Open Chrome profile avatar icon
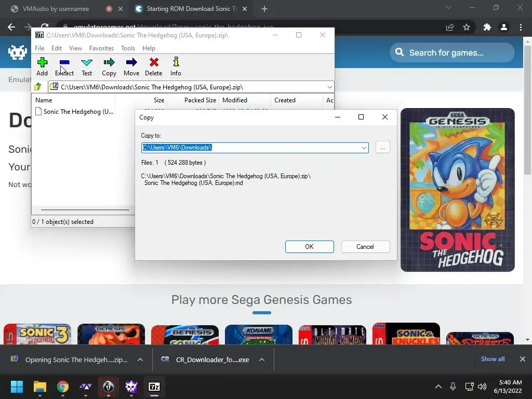The image size is (532, 399). pos(504,27)
